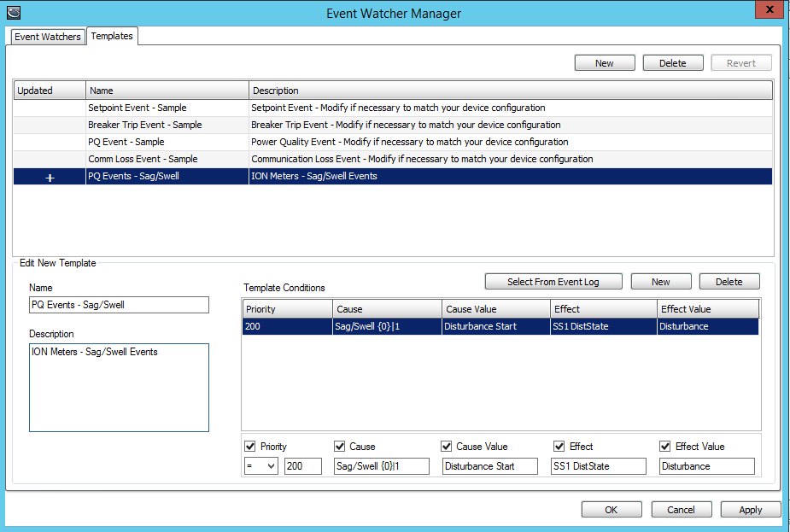Viewport: 790px width, 532px height.
Task: Click the ION Meters - Sag/Swell Events description cell
Action: [511, 176]
